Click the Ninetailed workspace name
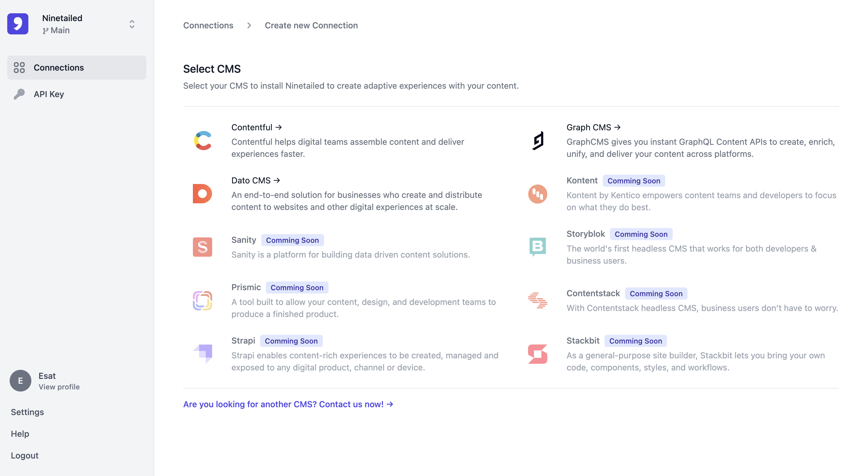Image resolution: width=868 pixels, height=476 pixels. 62,18
